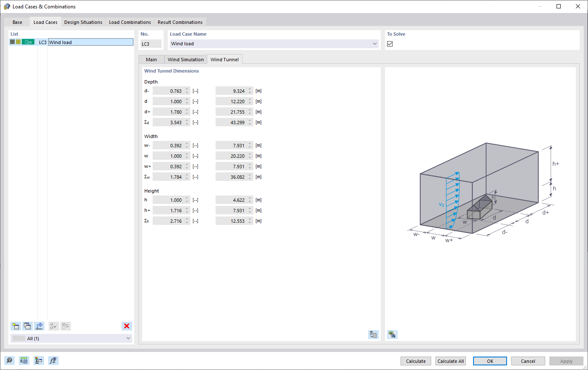
Task: Switch to the Wind Simulation tab
Action: pyautogui.click(x=185, y=59)
